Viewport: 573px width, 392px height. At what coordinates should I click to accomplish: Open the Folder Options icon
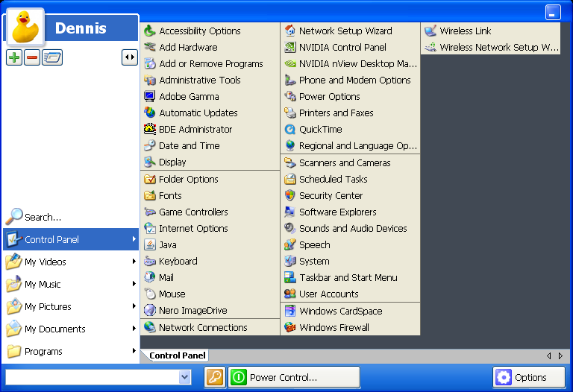(150, 179)
